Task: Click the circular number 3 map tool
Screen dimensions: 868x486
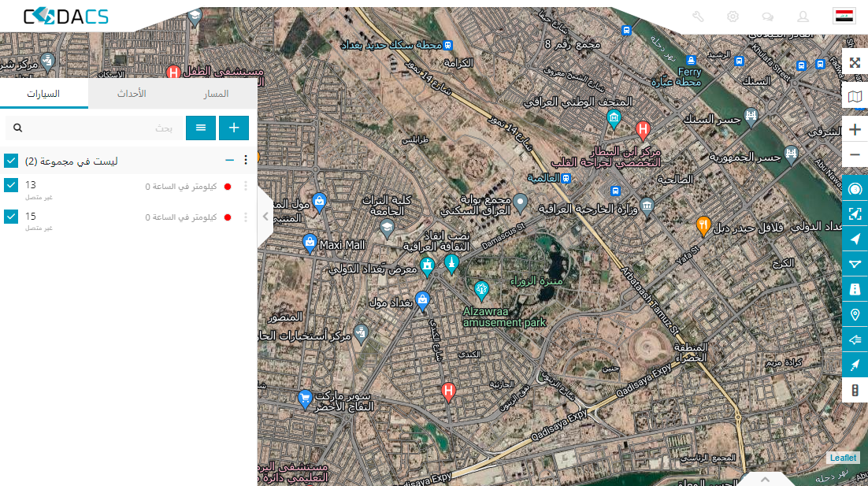Action: click(x=855, y=189)
